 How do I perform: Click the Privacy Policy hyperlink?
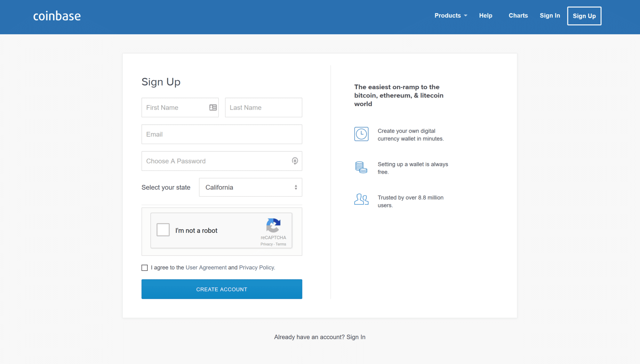[256, 267]
